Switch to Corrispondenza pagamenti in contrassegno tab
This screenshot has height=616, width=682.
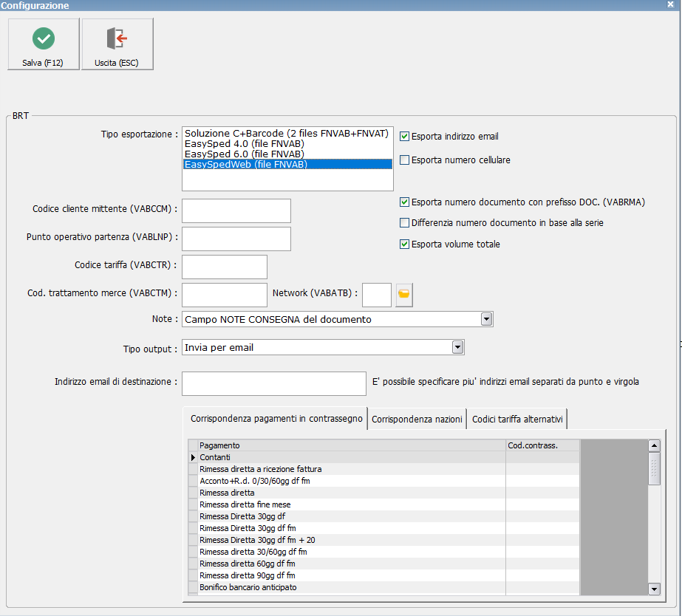(x=276, y=419)
